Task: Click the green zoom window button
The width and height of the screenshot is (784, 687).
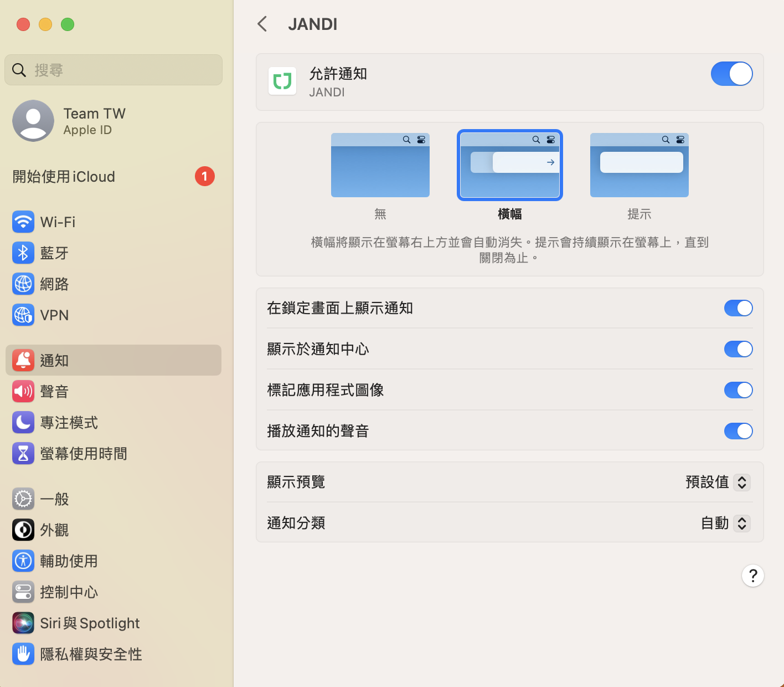Action: pos(68,24)
